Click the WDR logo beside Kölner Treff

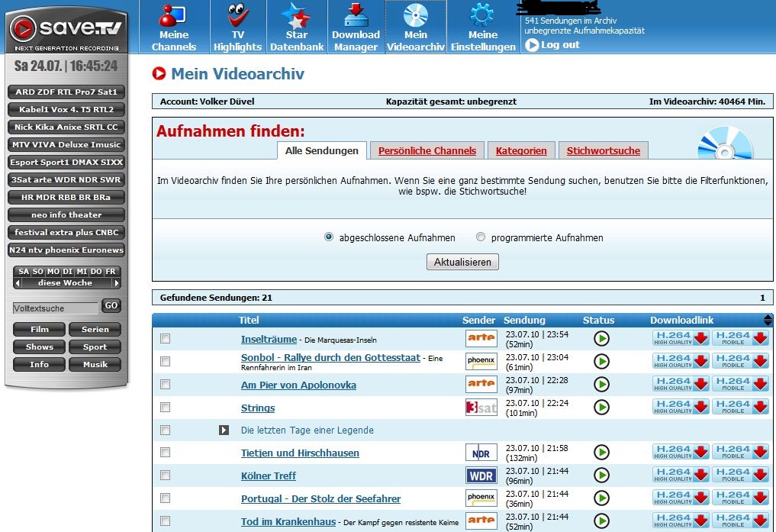(481, 476)
